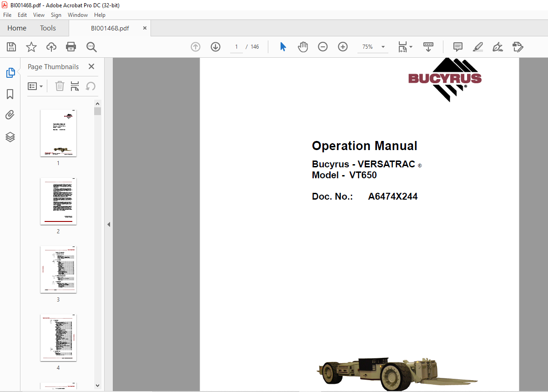548x392 pixels.
Task: Toggle the read mode scrolling icon
Action: tap(428, 47)
